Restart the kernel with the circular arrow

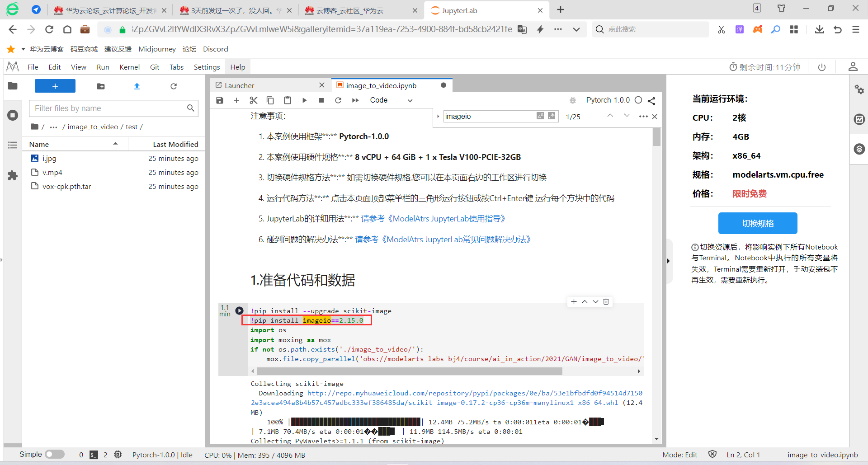(338, 100)
